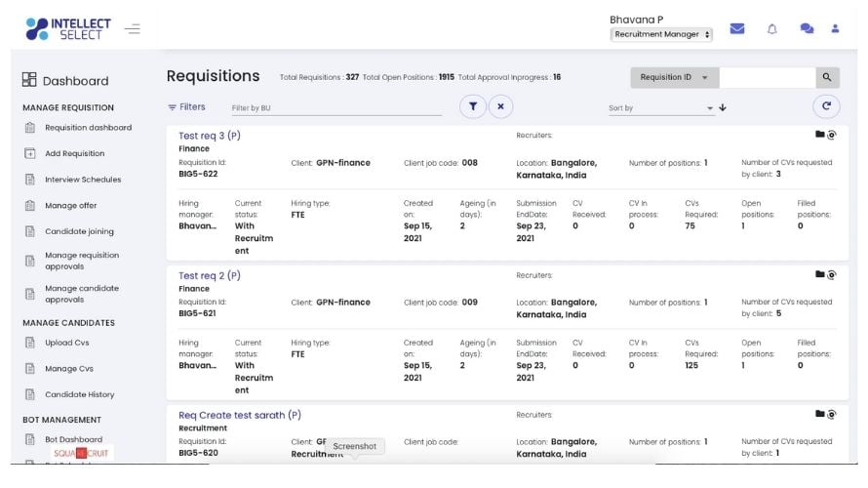Go to Add Requisition in sidebar

[74, 153]
